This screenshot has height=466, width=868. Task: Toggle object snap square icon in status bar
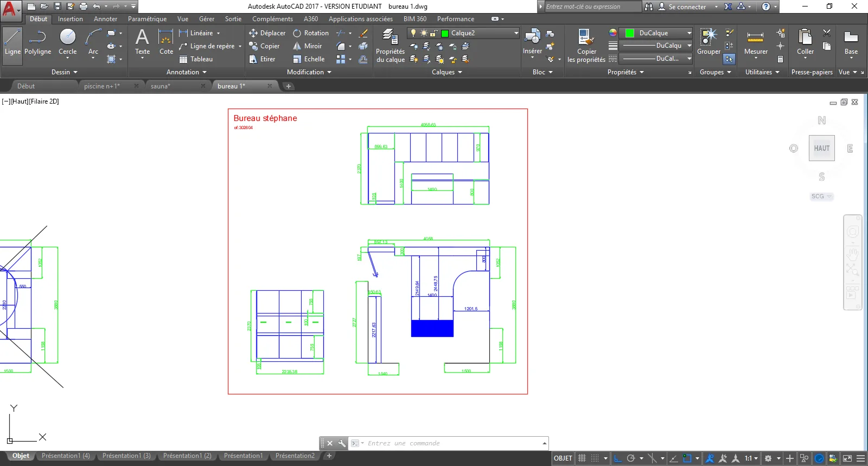point(687,458)
